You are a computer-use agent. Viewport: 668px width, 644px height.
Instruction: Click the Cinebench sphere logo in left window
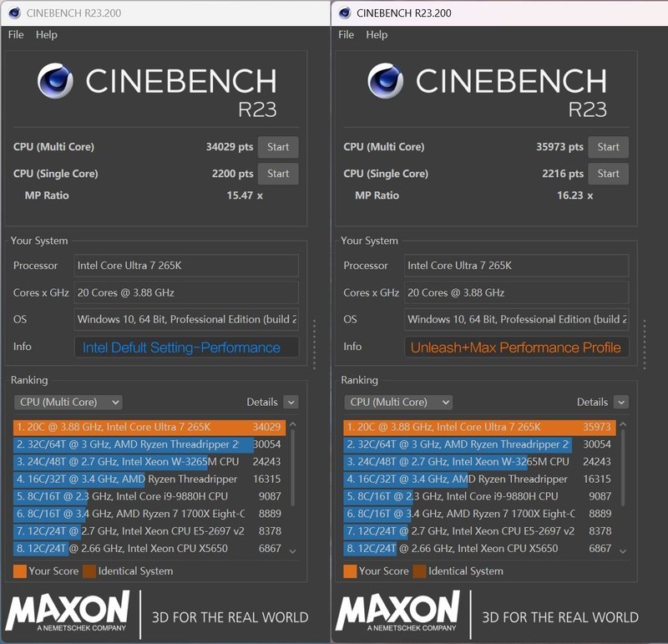(x=55, y=81)
